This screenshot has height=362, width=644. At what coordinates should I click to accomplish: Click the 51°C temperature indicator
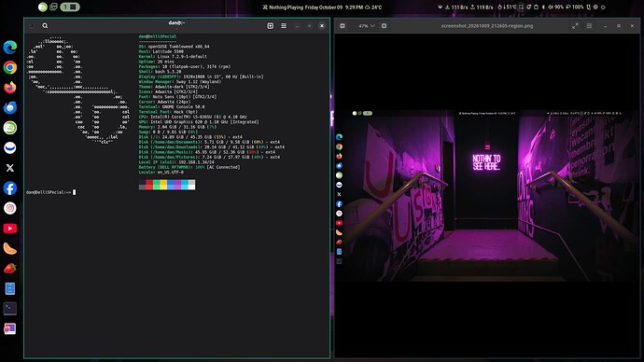(507, 7)
